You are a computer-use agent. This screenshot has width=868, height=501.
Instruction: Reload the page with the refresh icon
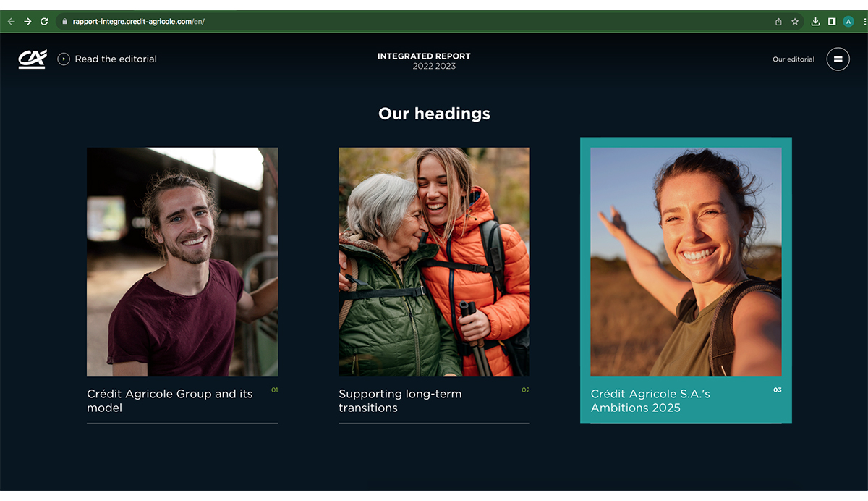click(44, 22)
